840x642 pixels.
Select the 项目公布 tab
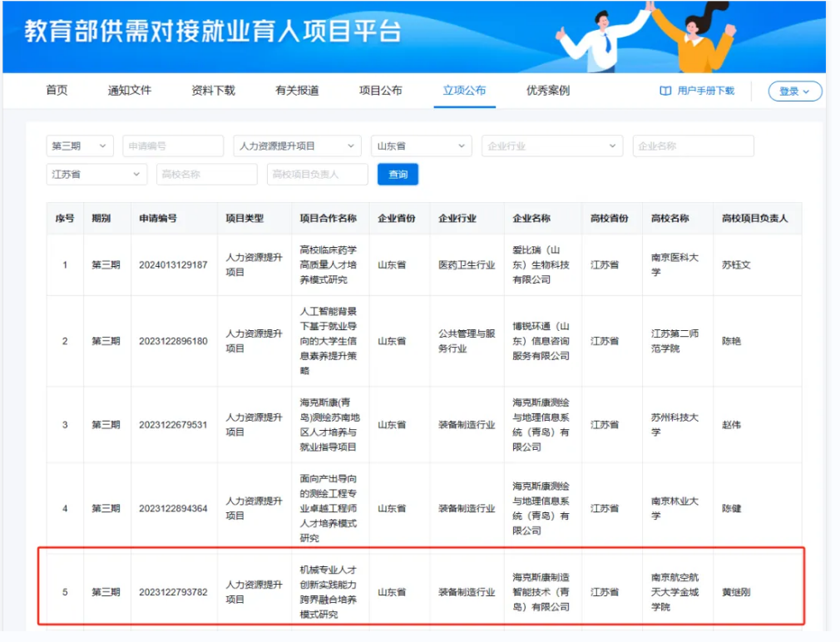(381, 91)
